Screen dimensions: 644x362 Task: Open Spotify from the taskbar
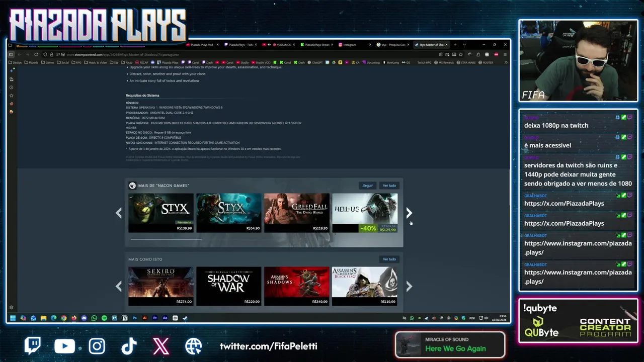point(104,318)
